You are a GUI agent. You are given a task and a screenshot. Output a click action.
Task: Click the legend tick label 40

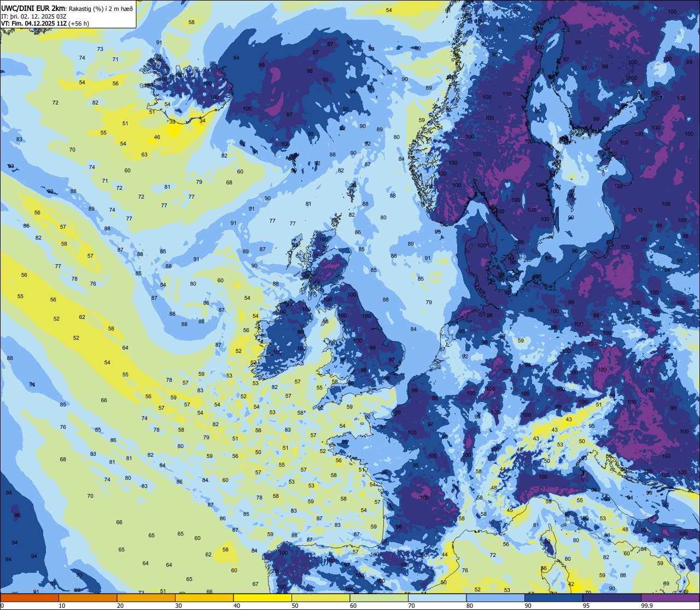pyautogui.click(x=237, y=606)
